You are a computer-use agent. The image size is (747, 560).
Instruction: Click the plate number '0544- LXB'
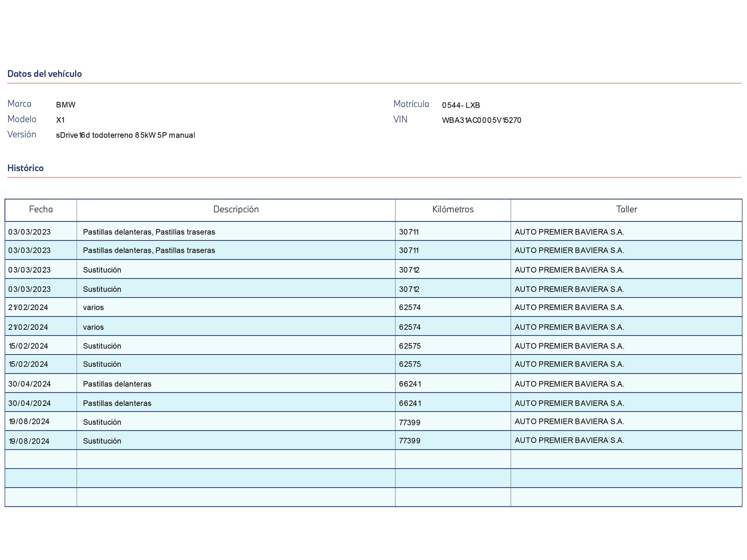[x=461, y=105]
